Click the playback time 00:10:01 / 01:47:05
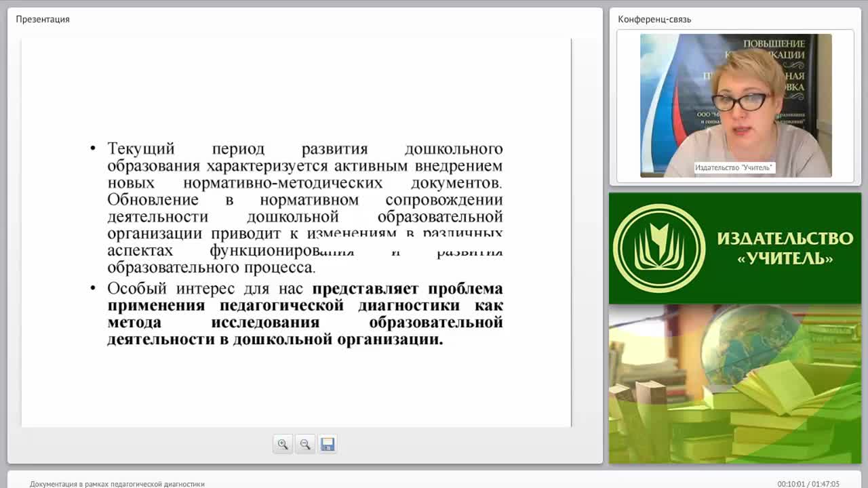Screen dimensions: 868x488 point(808,484)
